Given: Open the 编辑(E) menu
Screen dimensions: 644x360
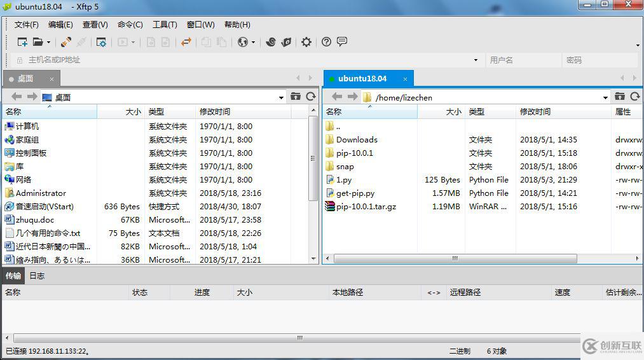Looking at the screenshot, I should pos(60,25).
